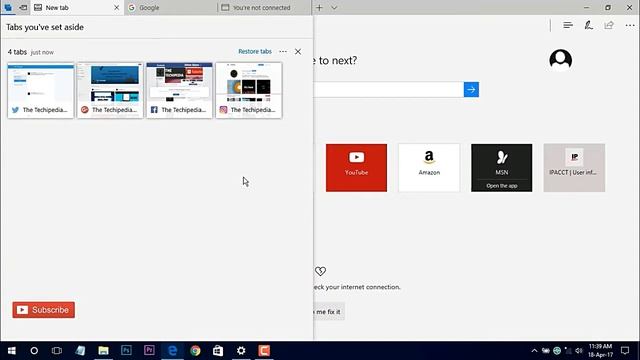Open the Windows Start menu

[x=11, y=351]
